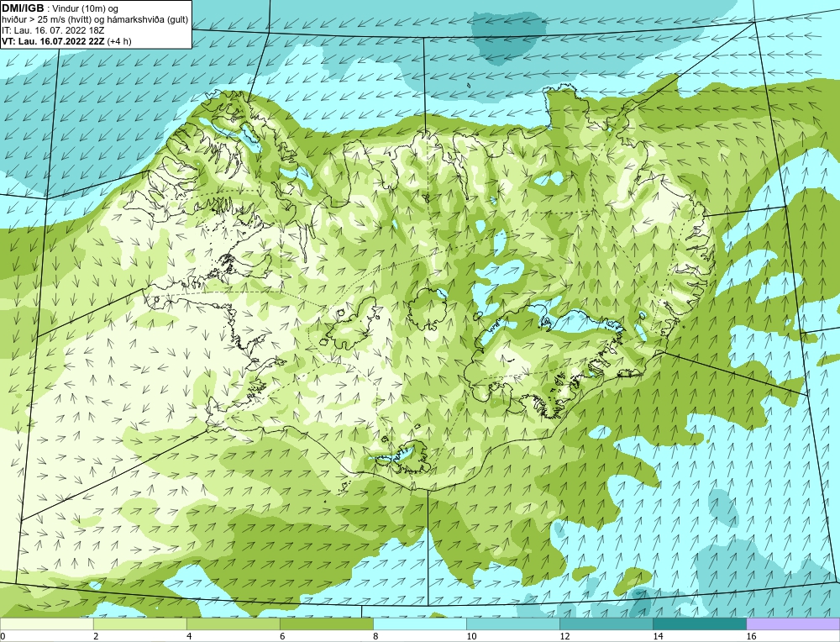This screenshot has height=642, width=840.
Task: Click the 'DMI/IGB' title text
Action: click(x=23, y=8)
